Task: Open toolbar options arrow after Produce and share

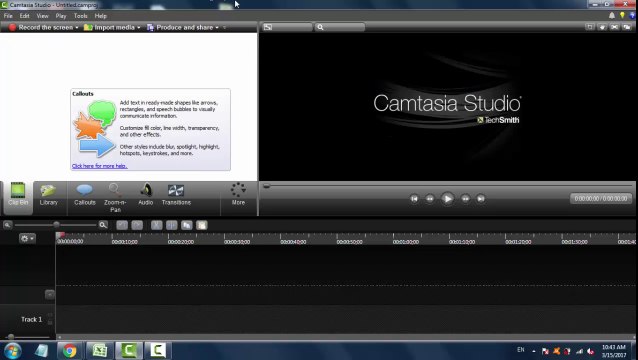Action: (x=224, y=27)
